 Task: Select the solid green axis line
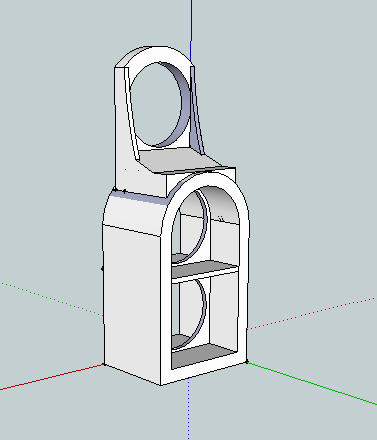(312, 383)
